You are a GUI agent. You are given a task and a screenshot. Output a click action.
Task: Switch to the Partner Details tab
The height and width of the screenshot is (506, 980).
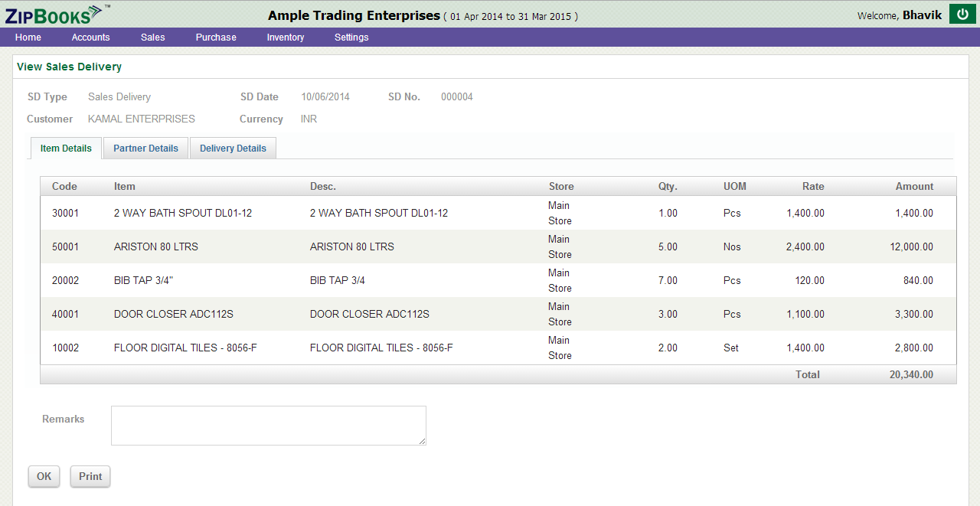point(145,149)
